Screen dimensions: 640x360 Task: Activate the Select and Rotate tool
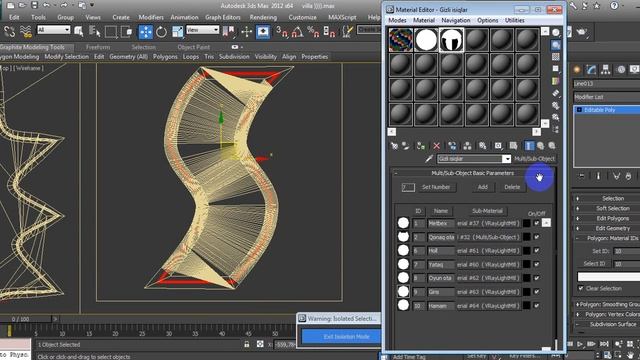[x=162, y=31]
